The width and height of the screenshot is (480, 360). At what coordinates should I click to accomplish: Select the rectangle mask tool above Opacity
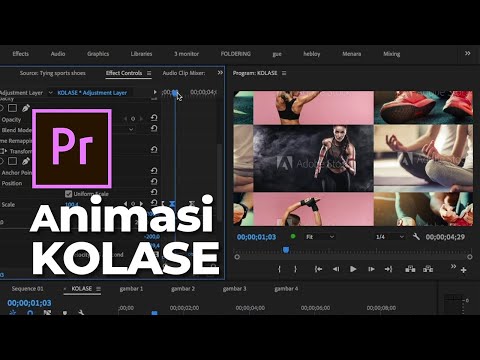(x=12, y=108)
